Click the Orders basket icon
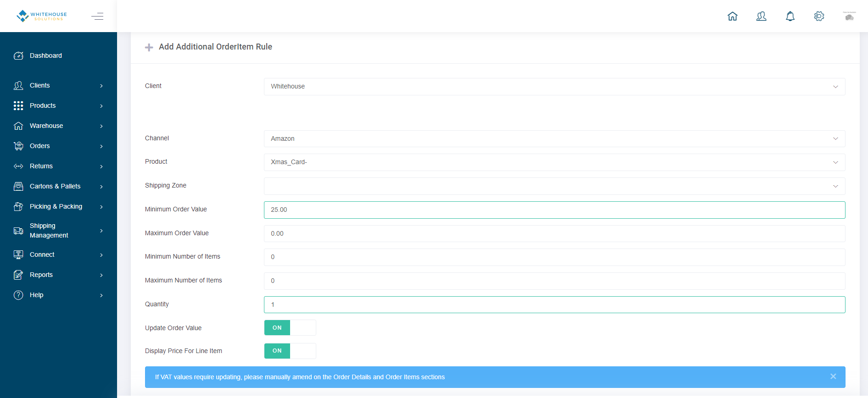 18,146
